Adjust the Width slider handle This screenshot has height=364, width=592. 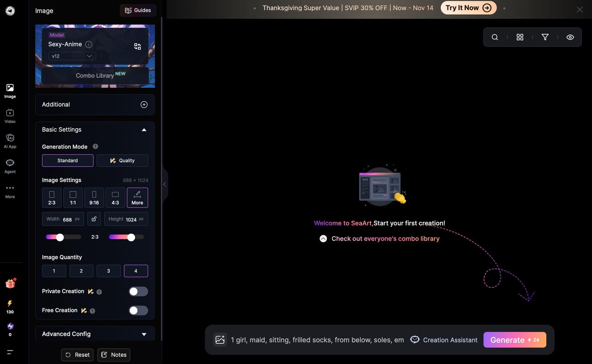60,237
